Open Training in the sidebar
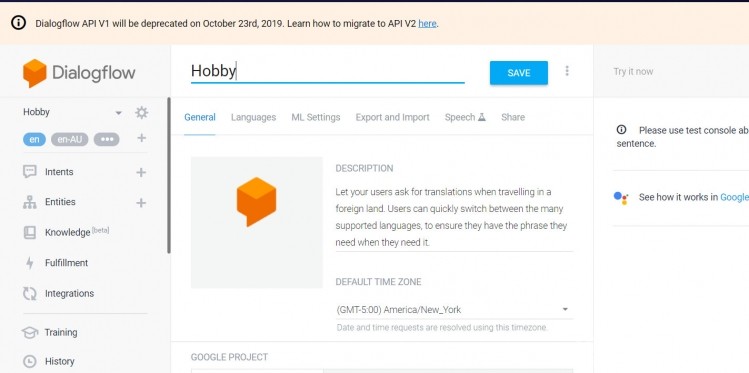Viewport: 749px width, 373px height. pyautogui.click(x=61, y=332)
